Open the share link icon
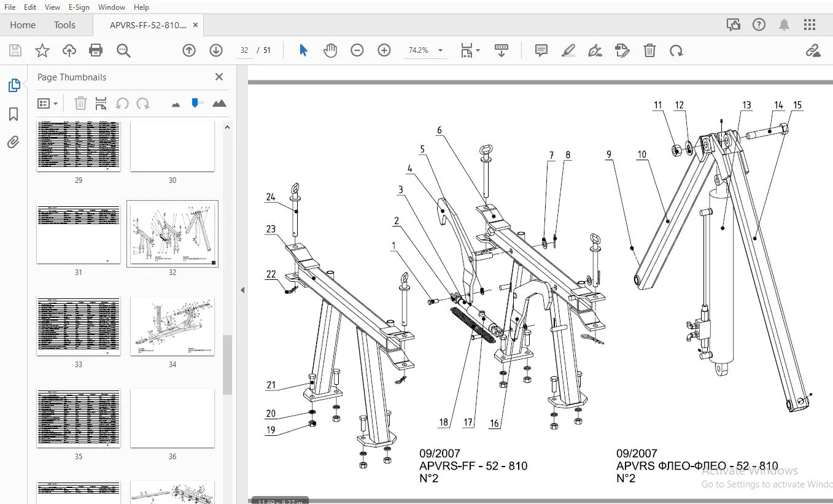The image size is (833, 504). tap(813, 50)
